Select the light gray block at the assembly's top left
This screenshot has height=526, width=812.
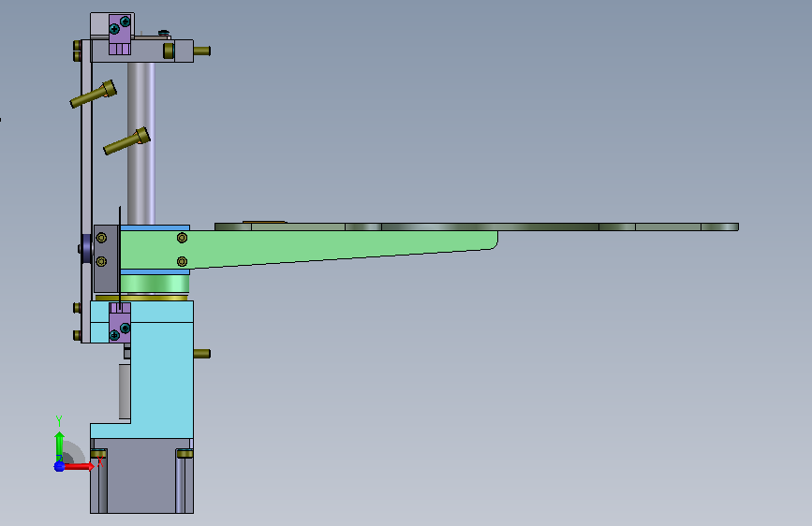(x=99, y=25)
